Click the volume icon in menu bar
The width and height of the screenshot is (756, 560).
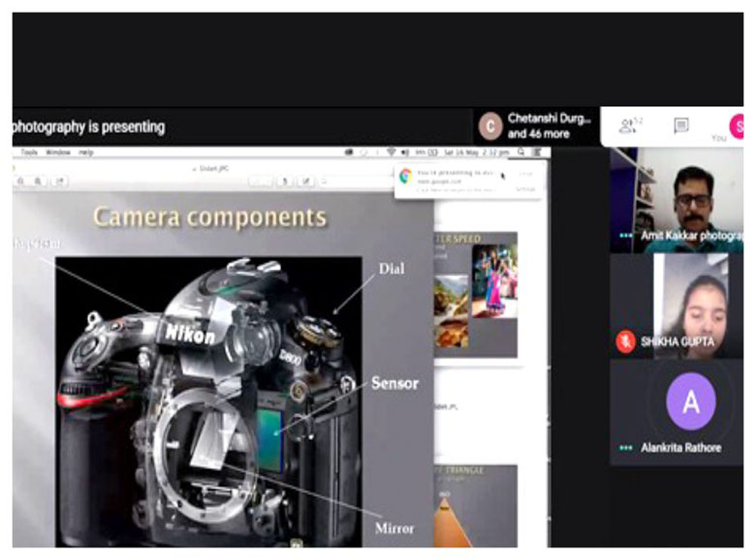404,152
